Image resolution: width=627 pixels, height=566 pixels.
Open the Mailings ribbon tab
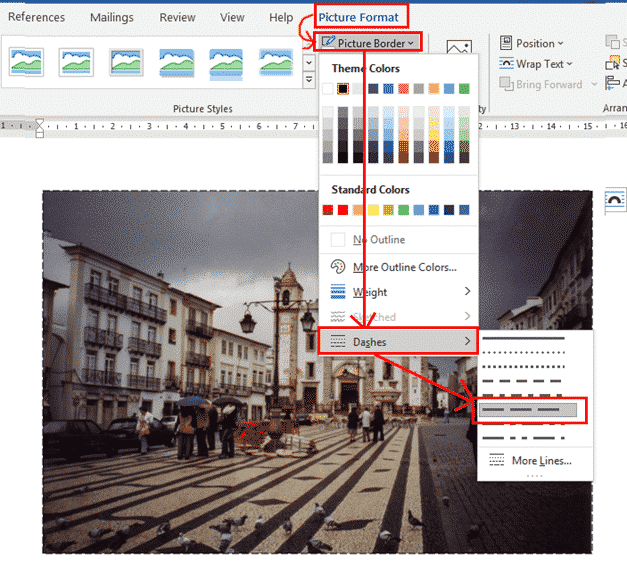(x=111, y=17)
